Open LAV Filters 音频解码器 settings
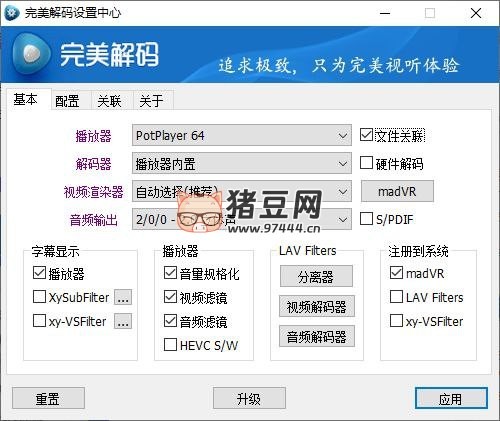 (317, 336)
